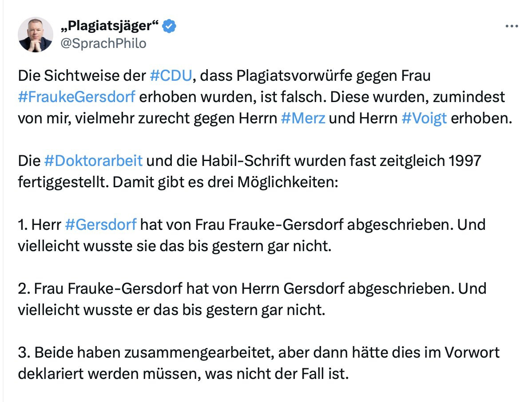Open the #CDU hashtag
Image resolution: width=532 pixels, height=402 pixels.
171,76
